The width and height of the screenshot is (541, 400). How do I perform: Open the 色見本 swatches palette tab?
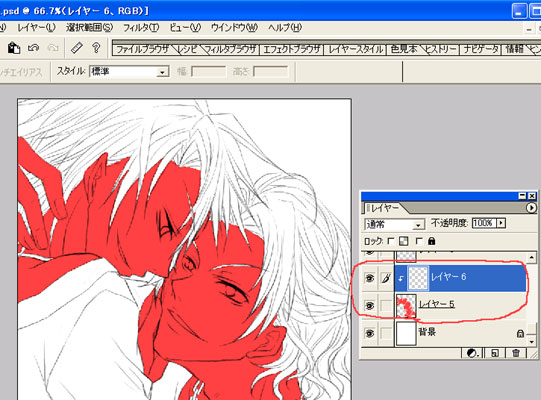(404, 49)
